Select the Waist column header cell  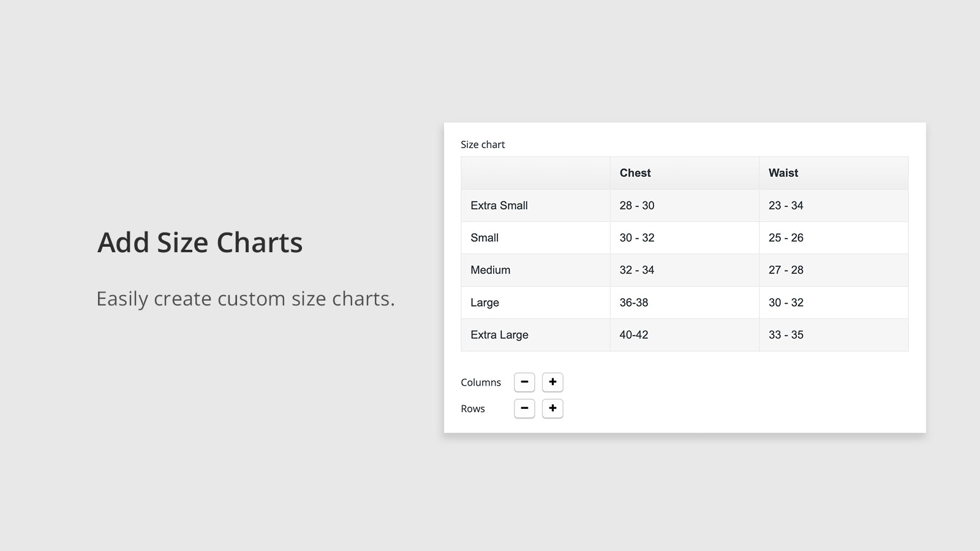783,173
